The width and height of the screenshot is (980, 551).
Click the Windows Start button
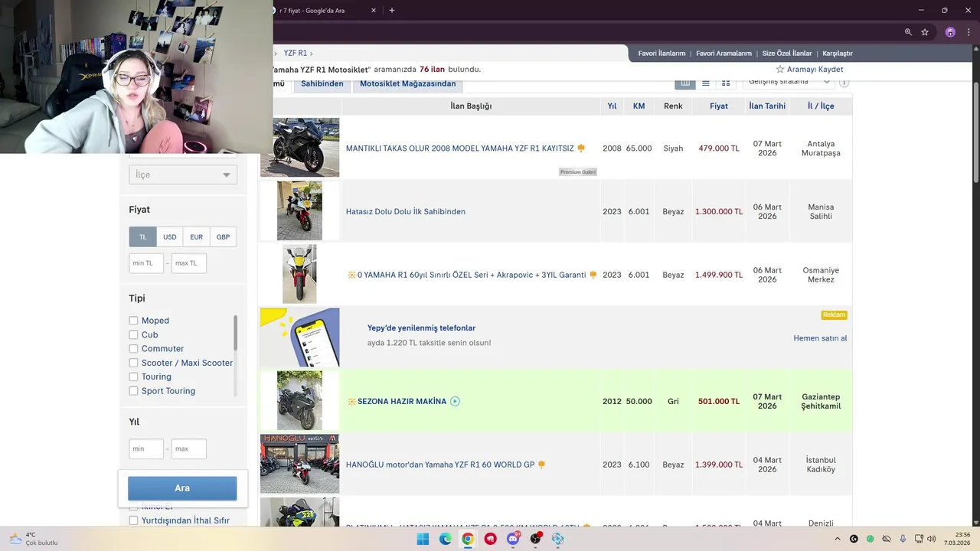[x=423, y=539]
